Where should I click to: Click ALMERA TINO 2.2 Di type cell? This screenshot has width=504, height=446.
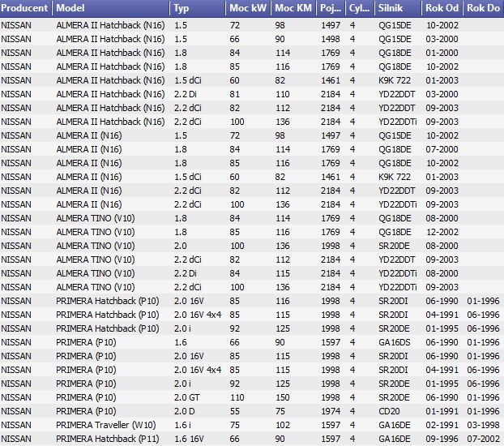(x=185, y=273)
